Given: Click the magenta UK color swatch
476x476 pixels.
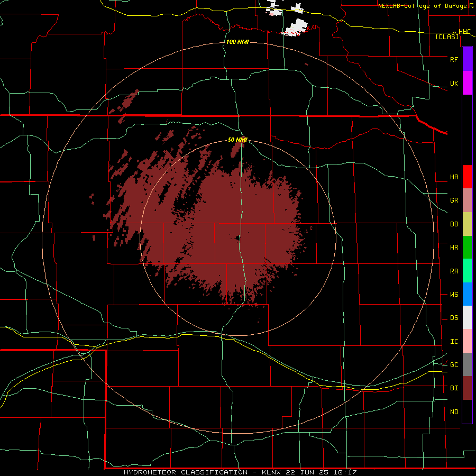Looking at the screenshot, I should 467,83.
